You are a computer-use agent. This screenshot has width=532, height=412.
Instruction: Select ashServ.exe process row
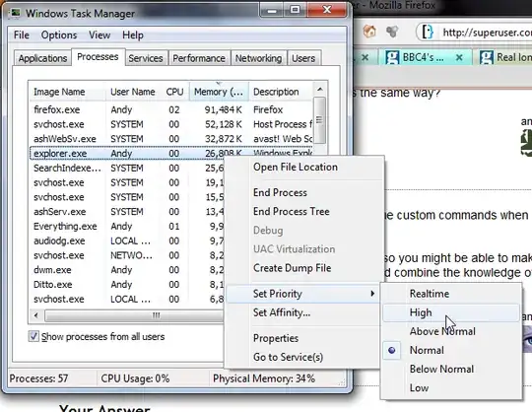point(127,212)
